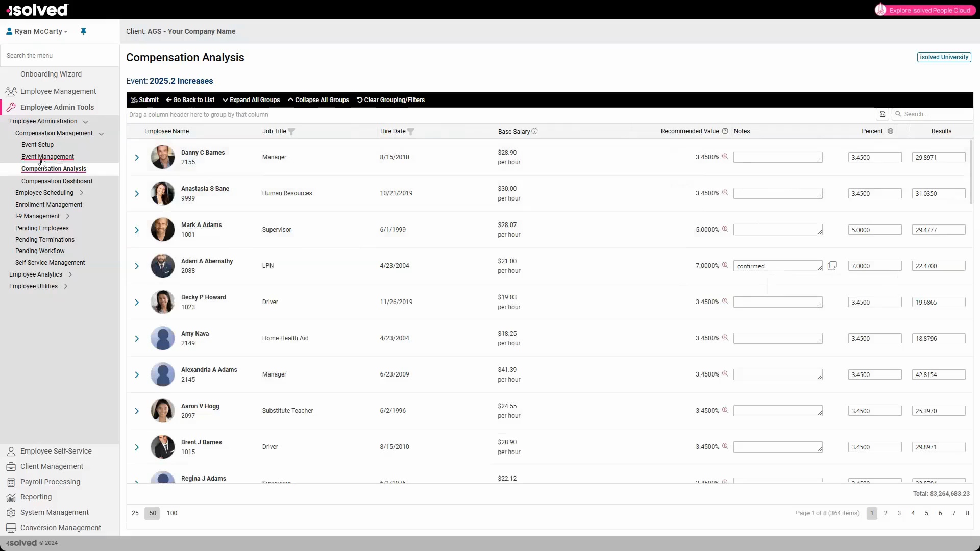Set the page size to 100 items
Viewport: 980px width, 551px height.
tap(172, 513)
